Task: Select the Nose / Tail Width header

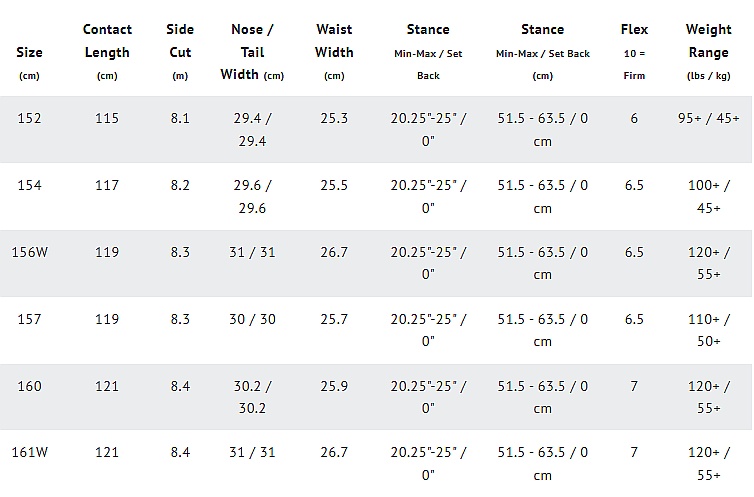Action: click(x=252, y=52)
